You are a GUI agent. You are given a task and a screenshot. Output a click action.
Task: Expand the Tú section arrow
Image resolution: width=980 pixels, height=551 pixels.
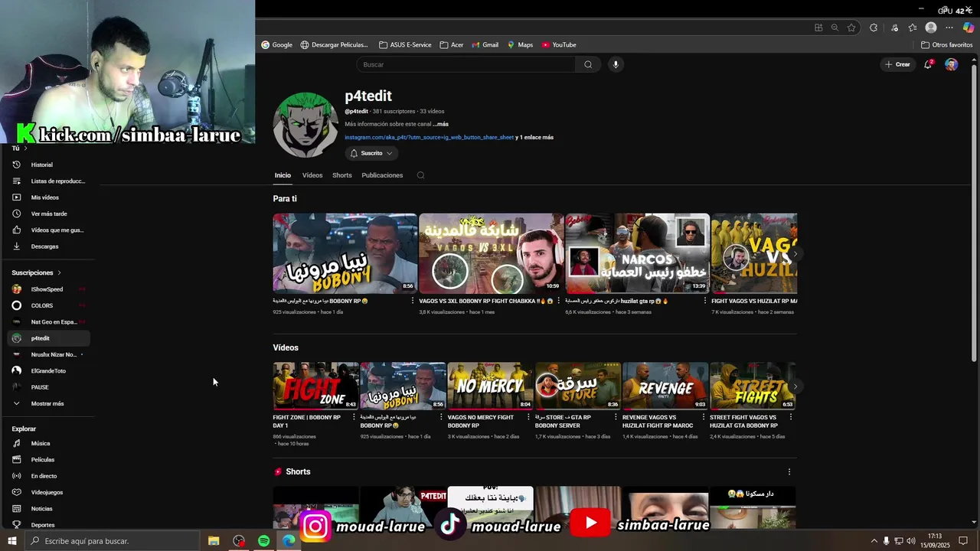(x=25, y=148)
